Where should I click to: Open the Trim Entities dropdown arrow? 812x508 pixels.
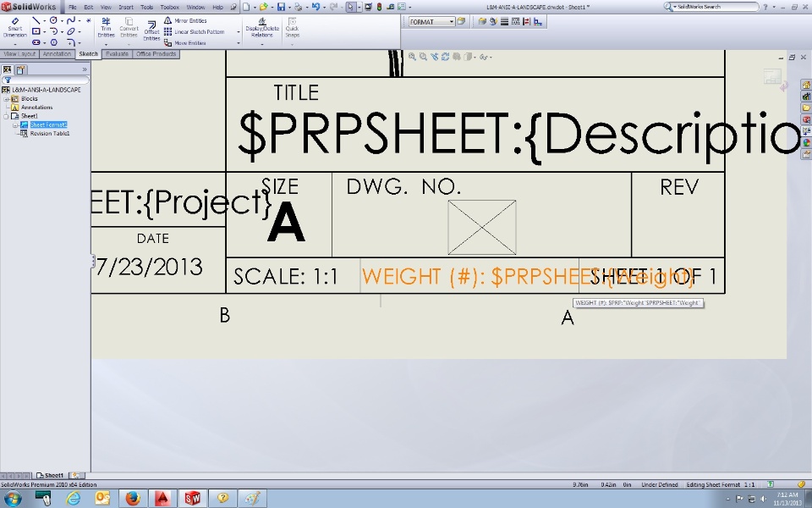(106, 44)
